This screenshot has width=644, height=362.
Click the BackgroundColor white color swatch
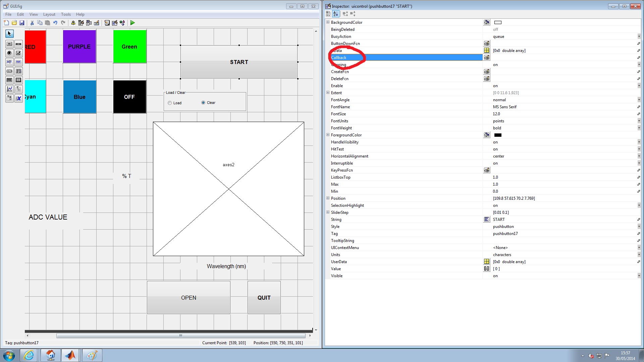click(x=498, y=22)
